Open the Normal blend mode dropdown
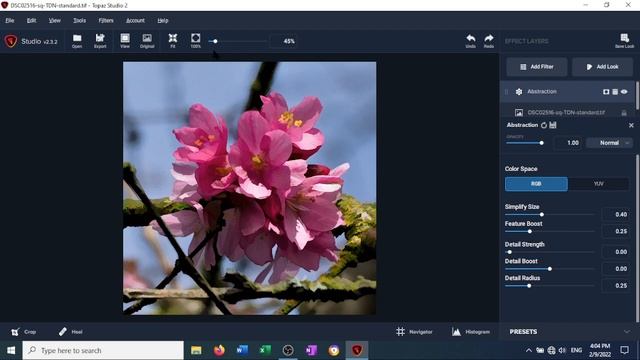The height and width of the screenshot is (360, 640). coord(609,143)
